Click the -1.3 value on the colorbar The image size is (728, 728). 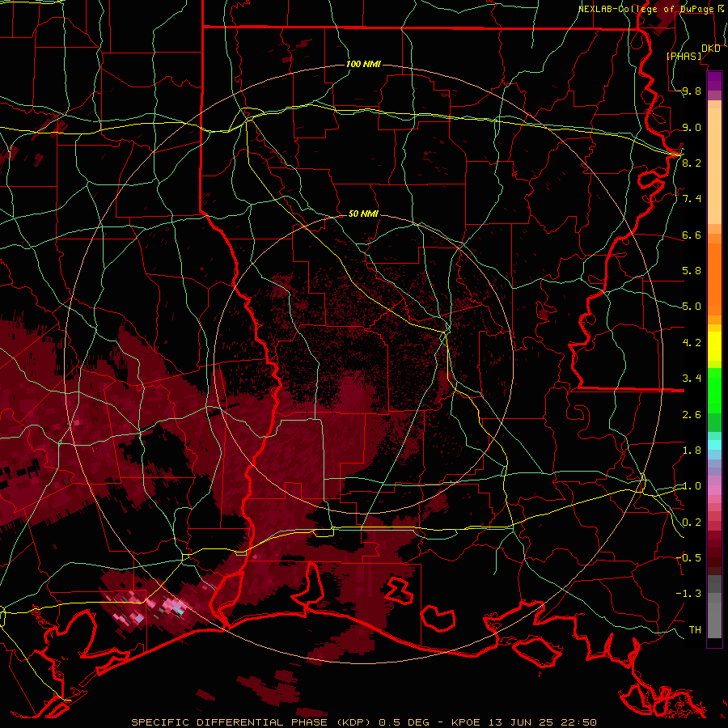(x=688, y=594)
